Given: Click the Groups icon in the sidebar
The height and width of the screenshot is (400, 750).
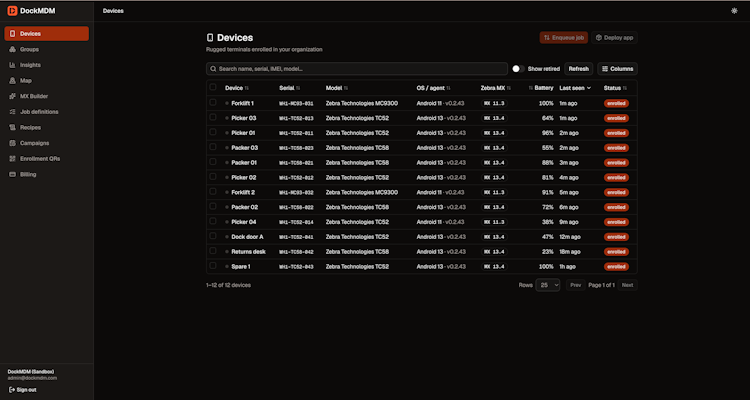Looking at the screenshot, I should (x=12, y=49).
